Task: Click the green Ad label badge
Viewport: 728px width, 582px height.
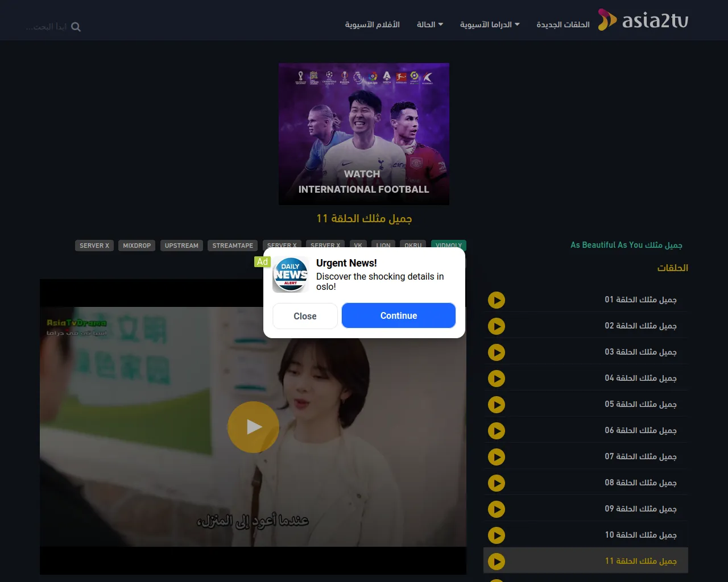Action: pyautogui.click(x=262, y=261)
